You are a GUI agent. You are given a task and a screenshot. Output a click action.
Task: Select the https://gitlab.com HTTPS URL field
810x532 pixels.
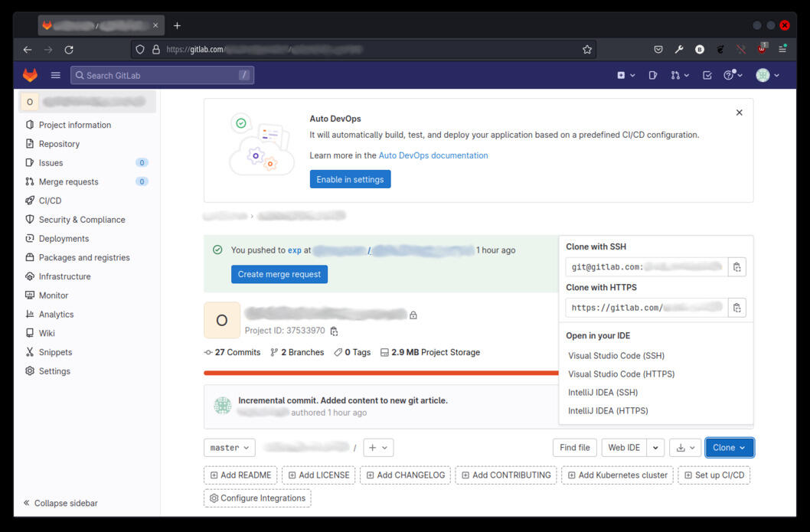point(647,308)
